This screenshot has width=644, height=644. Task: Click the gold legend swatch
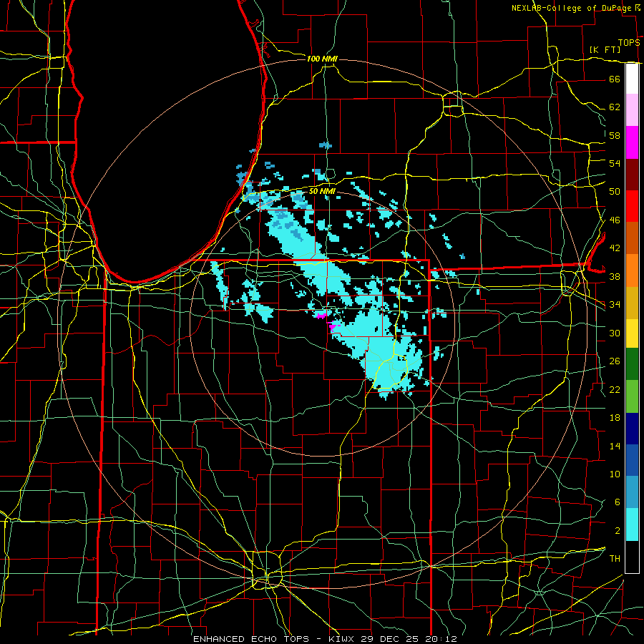click(x=632, y=302)
